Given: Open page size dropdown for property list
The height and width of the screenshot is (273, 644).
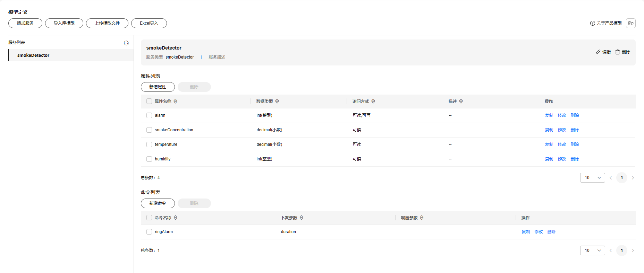Looking at the screenshot, I should [593, 178].
